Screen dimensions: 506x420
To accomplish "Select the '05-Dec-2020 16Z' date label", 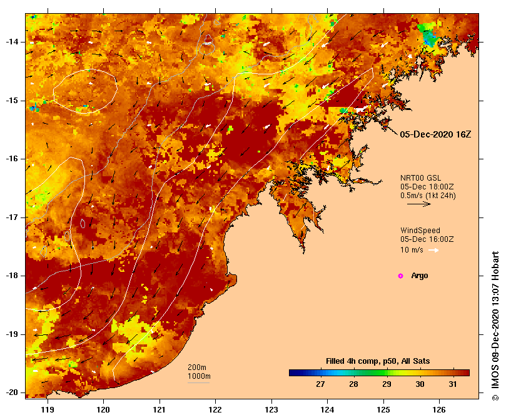I will tap(435, 134).
